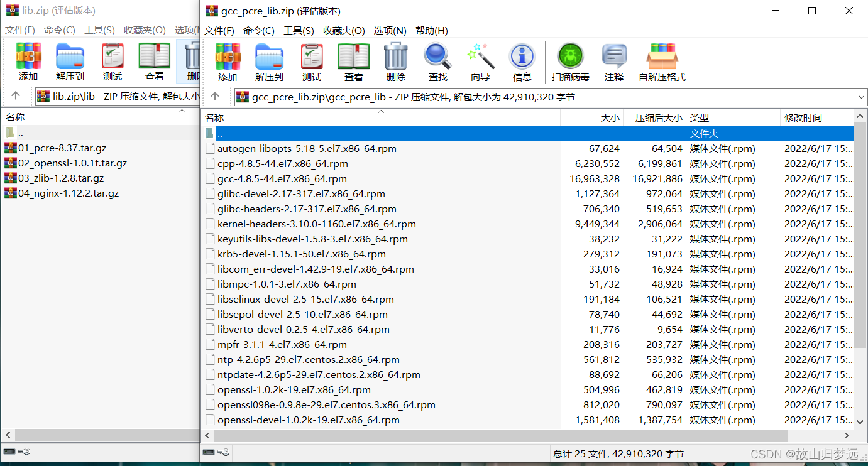868x466 pixels.
Task: Select mpfr-3.1.1-4.el7.x86_64.rpm file
Action: (x=282, y=345)
